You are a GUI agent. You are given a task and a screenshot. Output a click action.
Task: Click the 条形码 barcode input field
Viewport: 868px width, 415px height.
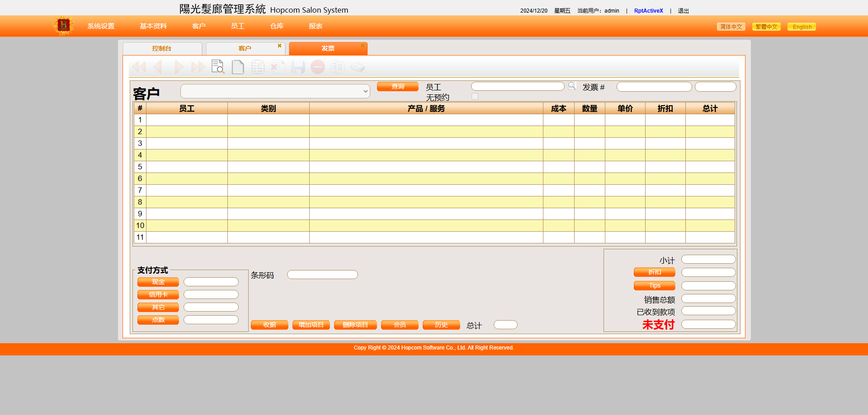[x=322, y=275]
